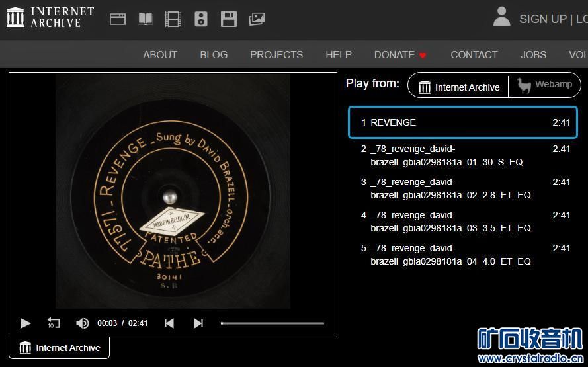Open the Software floppy disk icon
Image resolution: width=588 pixels, height=367 pixels.
click(x=229, y=19)
